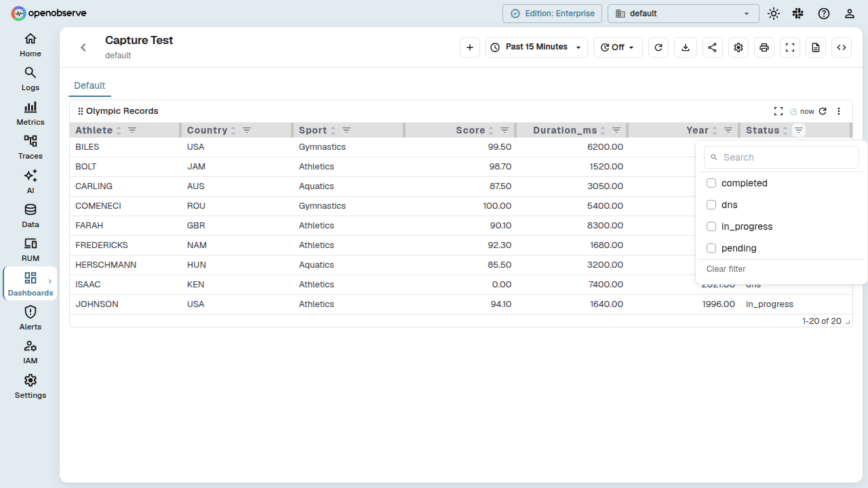Enter dashboard fullscreen mode
The width and height of the screenshot is (868, 488).
[x=790, y=47]
